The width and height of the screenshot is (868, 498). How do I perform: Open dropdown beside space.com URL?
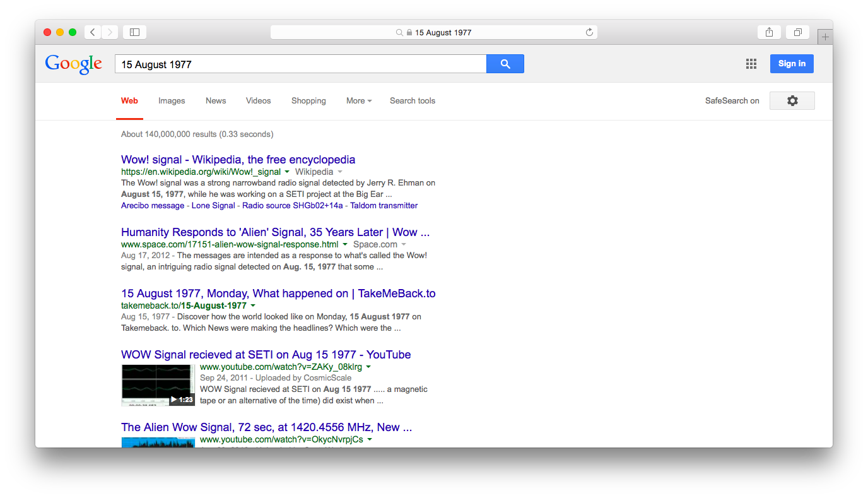345,244
